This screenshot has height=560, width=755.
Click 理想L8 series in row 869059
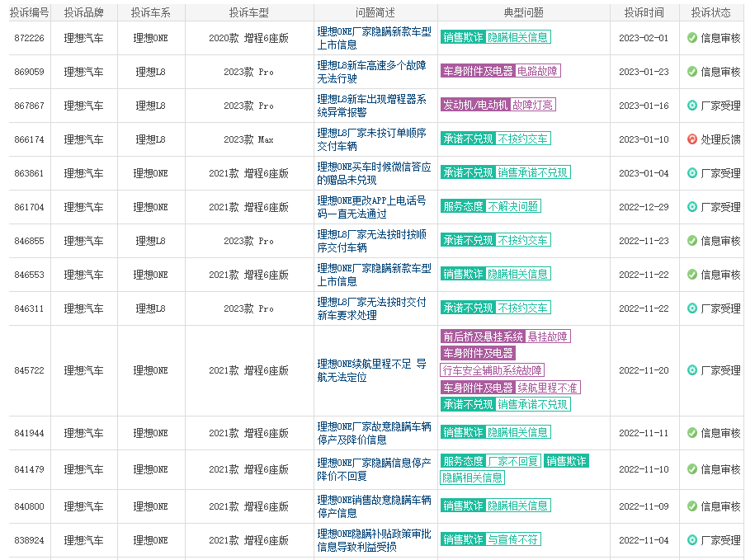point(151,72)
